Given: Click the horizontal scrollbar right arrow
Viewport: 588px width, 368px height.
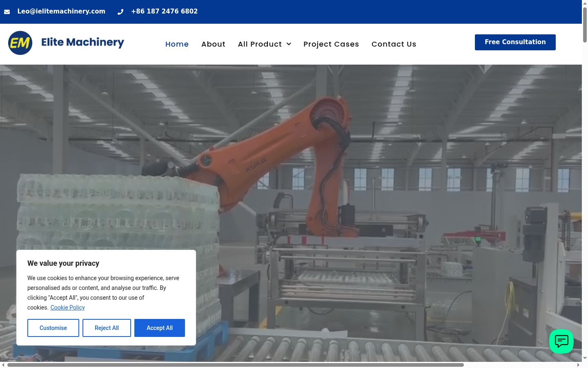Looking at the screenshot, I should (x=578, y=365).
